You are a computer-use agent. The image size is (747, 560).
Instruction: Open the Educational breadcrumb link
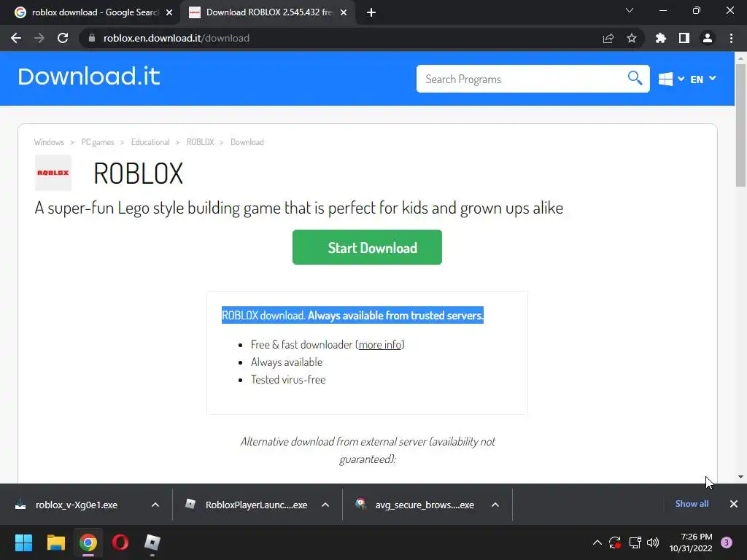point(150,142)
